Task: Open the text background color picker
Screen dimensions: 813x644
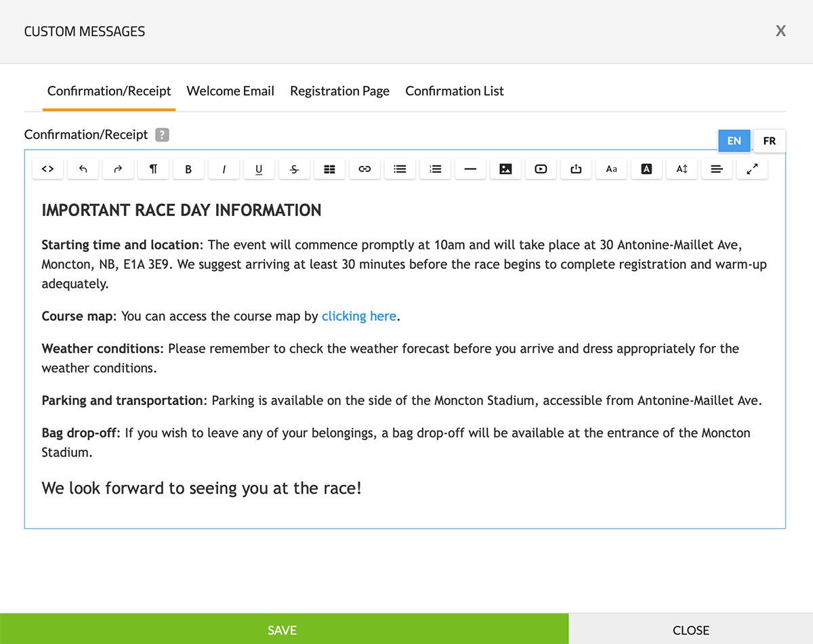Action: tap(646, 169)
